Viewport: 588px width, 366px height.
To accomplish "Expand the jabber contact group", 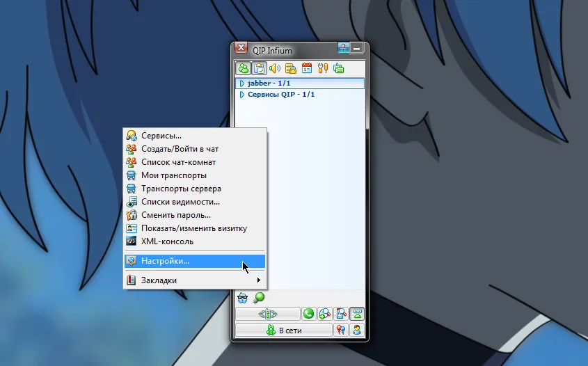I will click(242, 83).
